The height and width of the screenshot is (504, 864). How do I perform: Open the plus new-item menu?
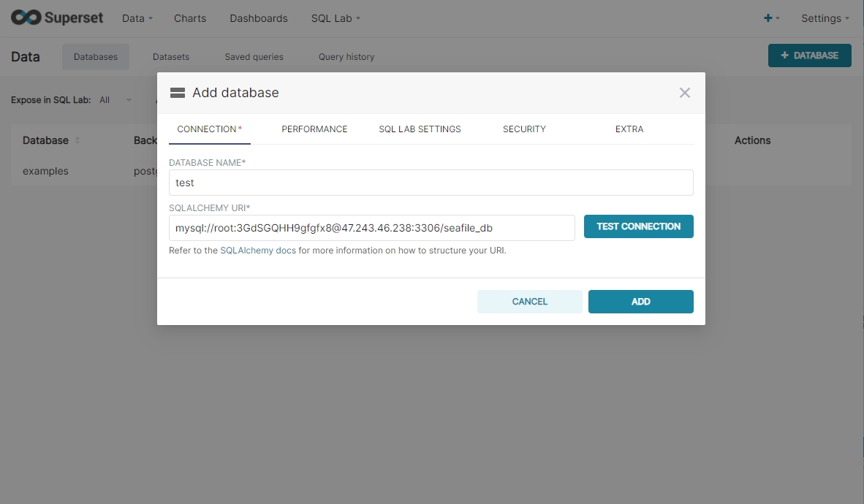[771, 18]
